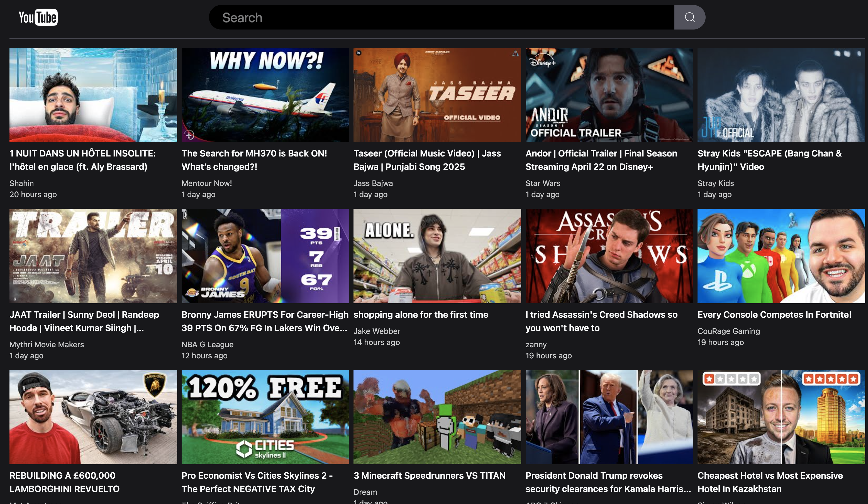Viewport: 868px width, 504px height.
Task: Open the Bronny James 39 PTS thumbnail
Action: click(265, 256)
